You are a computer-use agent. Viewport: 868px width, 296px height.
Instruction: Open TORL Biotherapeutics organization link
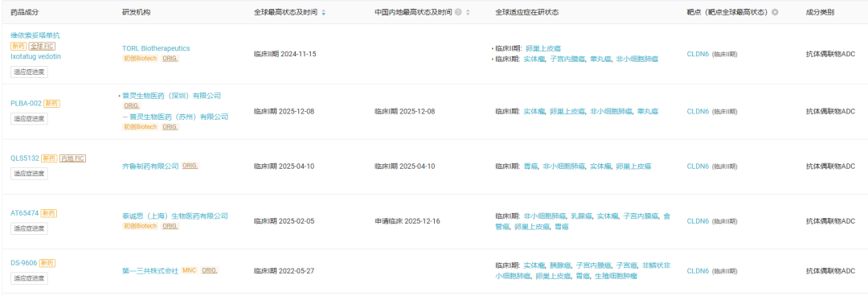[x=156, y=49]
